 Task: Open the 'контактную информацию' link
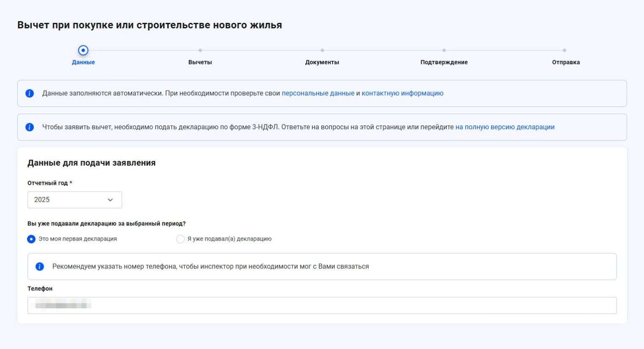pyautogui.click(x=402, y=93)
